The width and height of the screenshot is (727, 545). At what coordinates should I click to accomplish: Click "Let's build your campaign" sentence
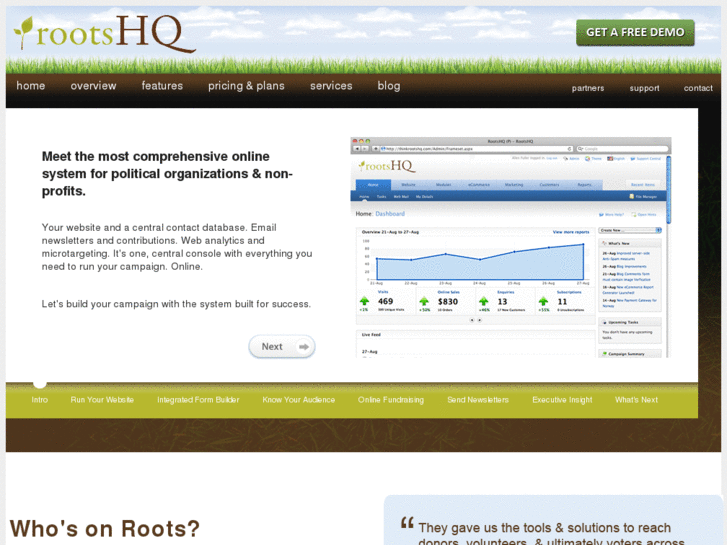click(176, 304)
